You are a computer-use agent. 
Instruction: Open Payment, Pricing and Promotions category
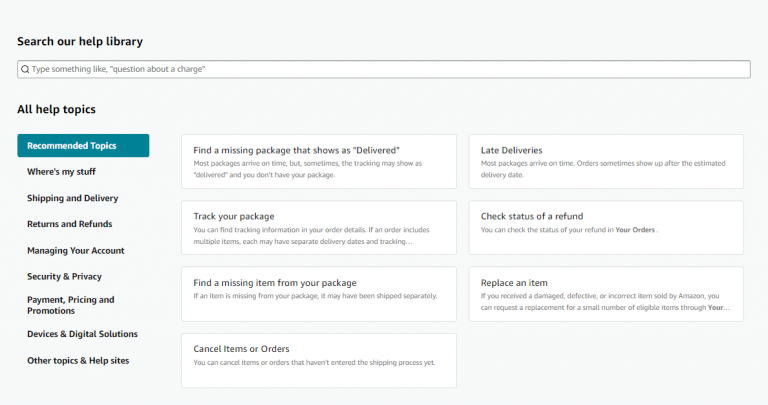(x=71, y=305)
